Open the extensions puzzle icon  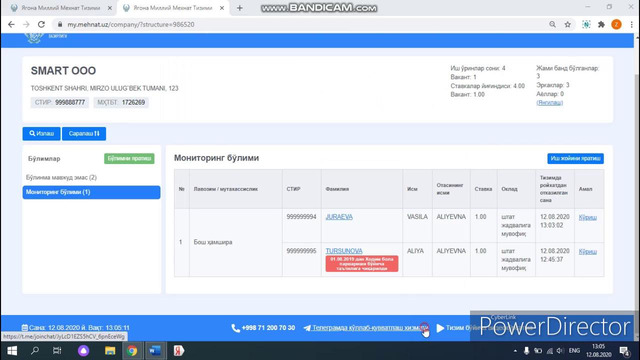601,24
